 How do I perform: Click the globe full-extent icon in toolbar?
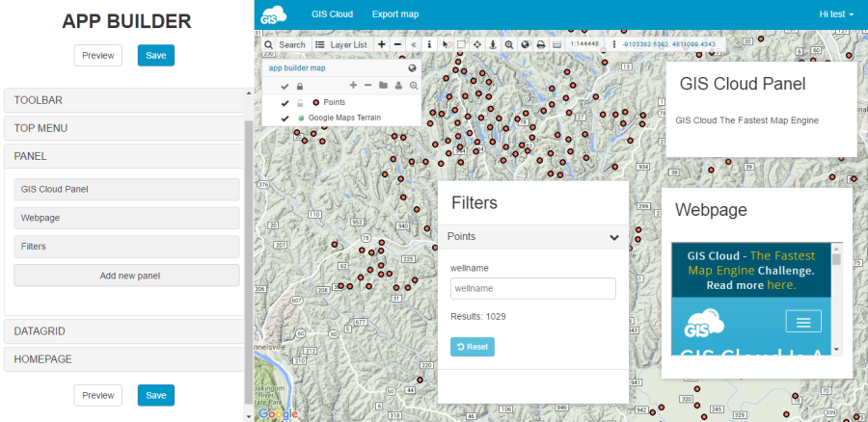click(525, 44)
